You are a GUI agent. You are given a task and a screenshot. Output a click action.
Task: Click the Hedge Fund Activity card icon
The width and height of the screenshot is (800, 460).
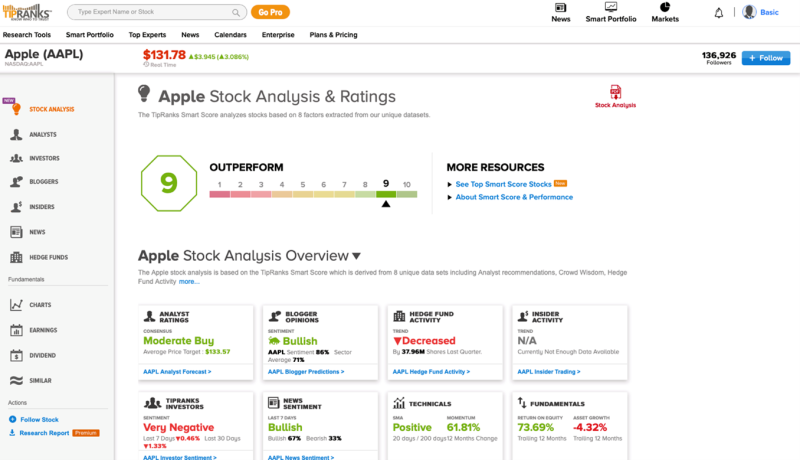(x=399, y=317)
